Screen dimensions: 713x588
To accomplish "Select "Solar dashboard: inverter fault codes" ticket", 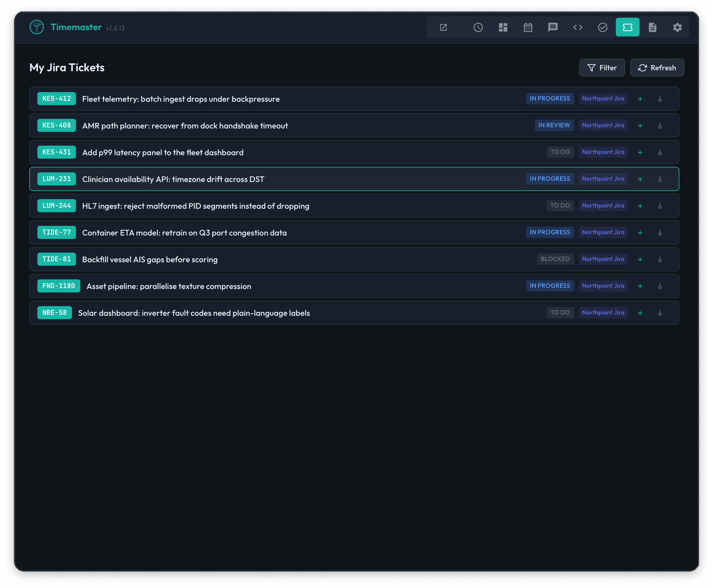I will (x=194, y=313).
